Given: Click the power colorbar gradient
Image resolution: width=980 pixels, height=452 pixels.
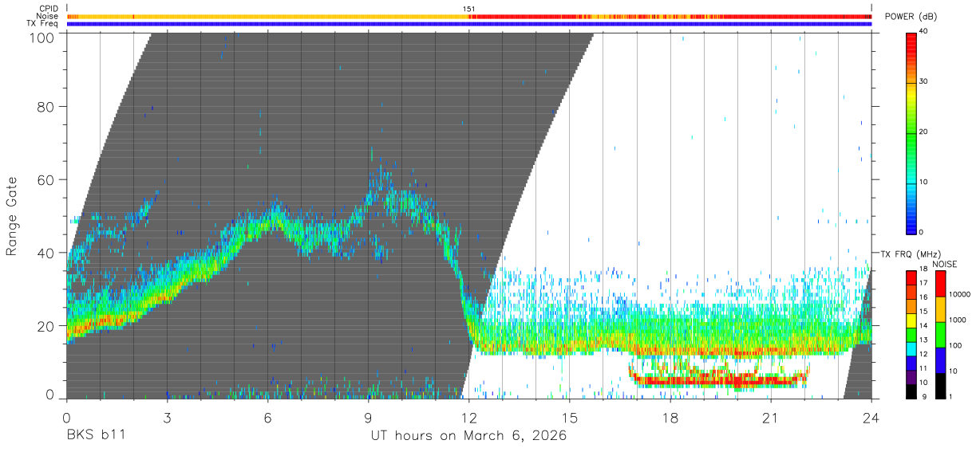Looking at the screenshot, I should pyautogui.click(x=911, y=132).
